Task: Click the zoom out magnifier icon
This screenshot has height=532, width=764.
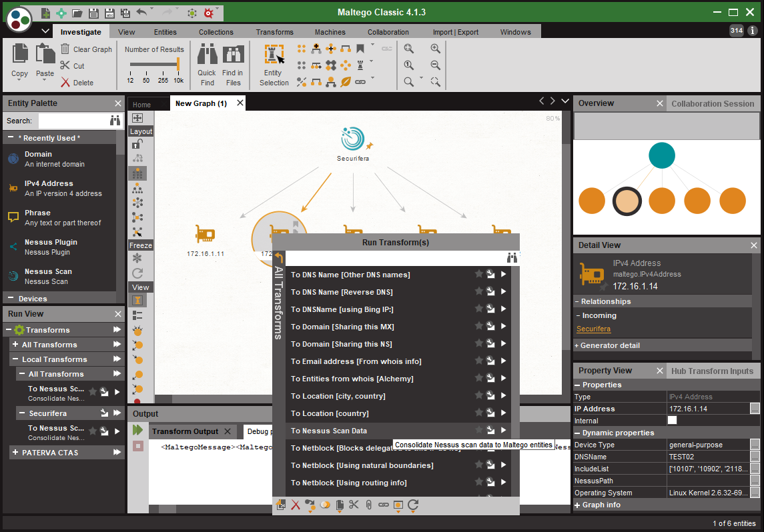Action: [435, 65]
